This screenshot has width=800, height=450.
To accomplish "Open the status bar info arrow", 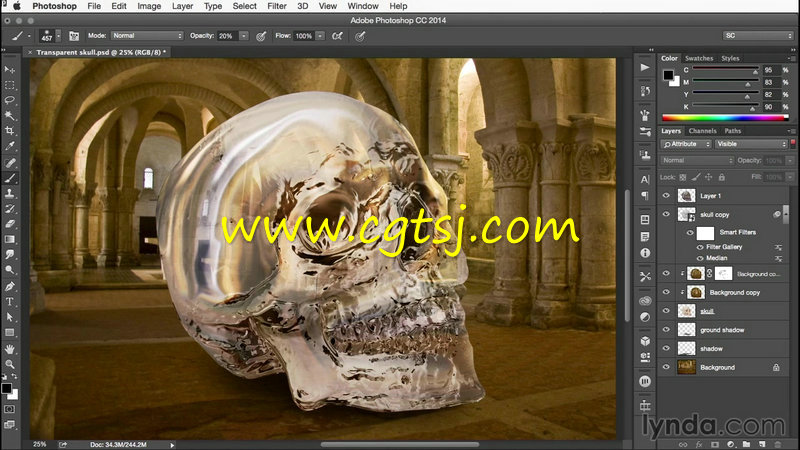I will click(172, 445).
